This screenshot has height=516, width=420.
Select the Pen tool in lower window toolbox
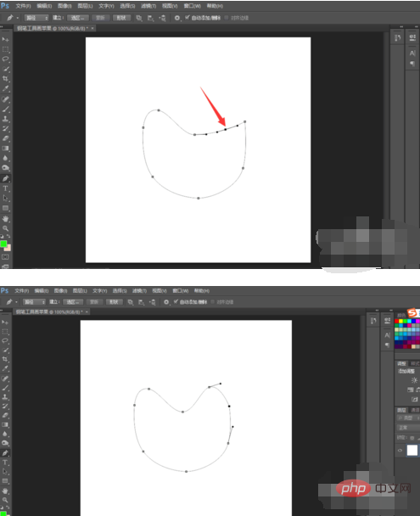(5, 453)
